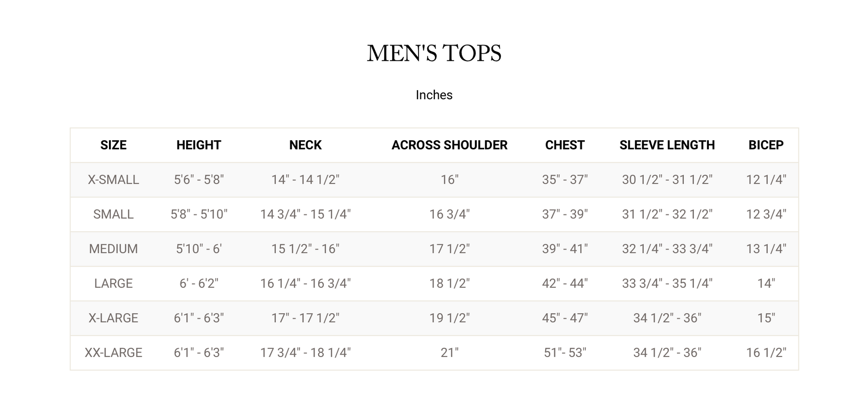868x397 pixels.
Task: Click the 51"- 53" chest measurement
Action: pos(565,353)
